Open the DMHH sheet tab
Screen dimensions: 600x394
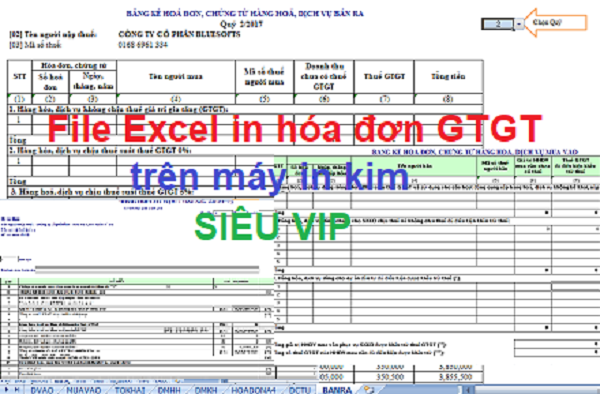coord(169,390)
